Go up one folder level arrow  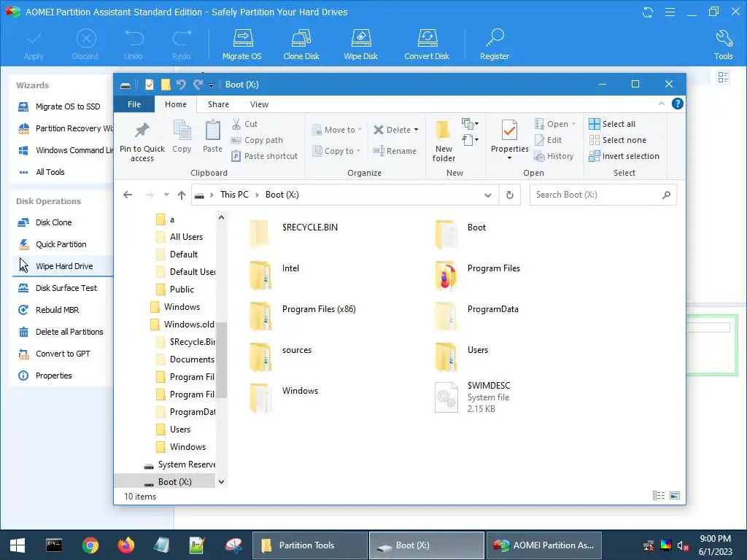(182, 195)
